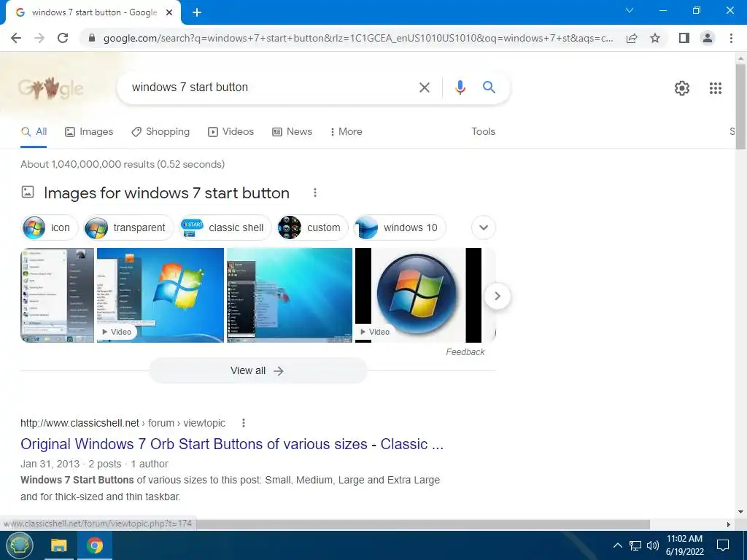Show next images with carousel arrow
The image size is (747, 560).
pos(497,296)
